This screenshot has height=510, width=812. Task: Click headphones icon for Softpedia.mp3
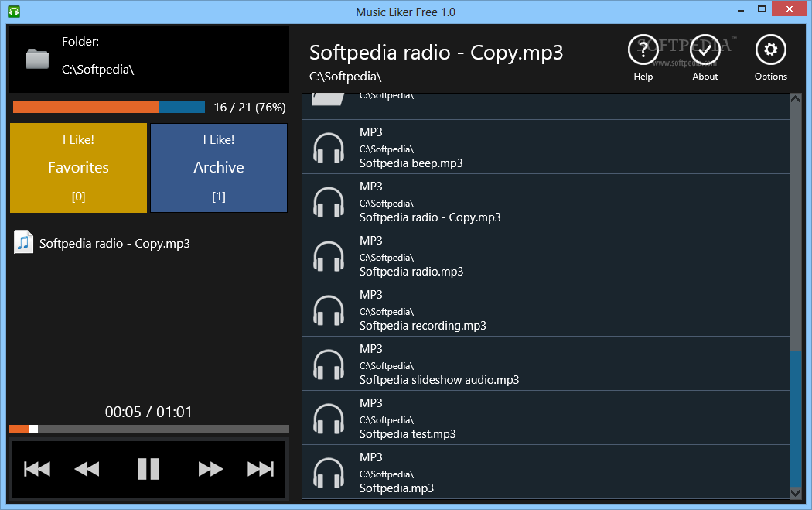pyautogui.click(x=329, y=473)
